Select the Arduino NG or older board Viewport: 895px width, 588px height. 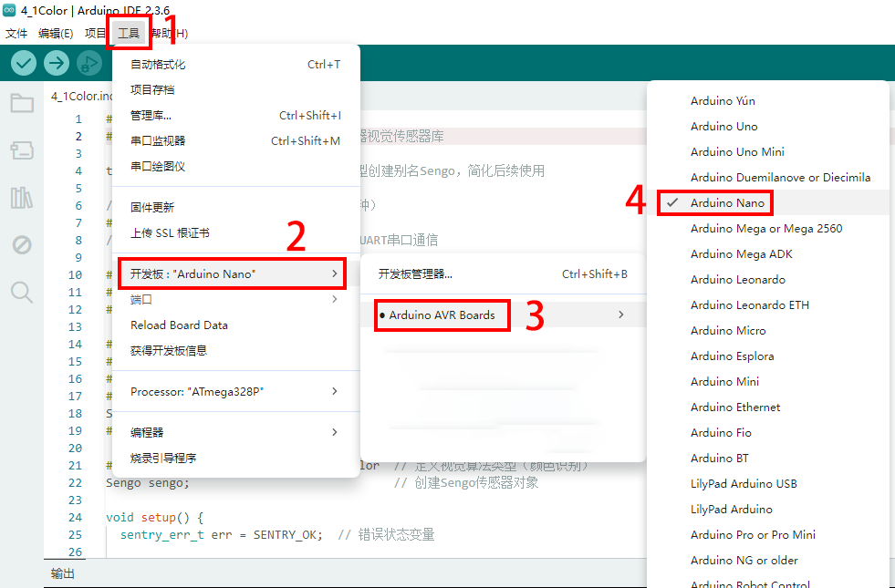tap(768, 561)
